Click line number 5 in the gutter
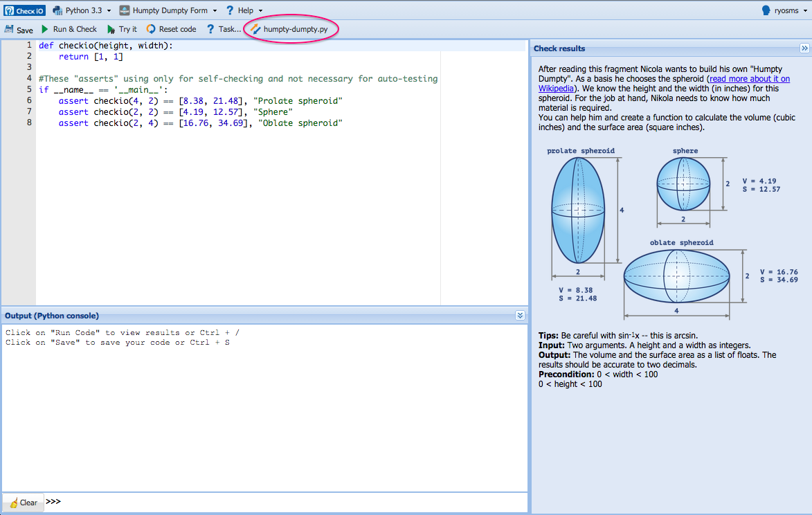The image size is (812, 515). click(x=29, y=90)
